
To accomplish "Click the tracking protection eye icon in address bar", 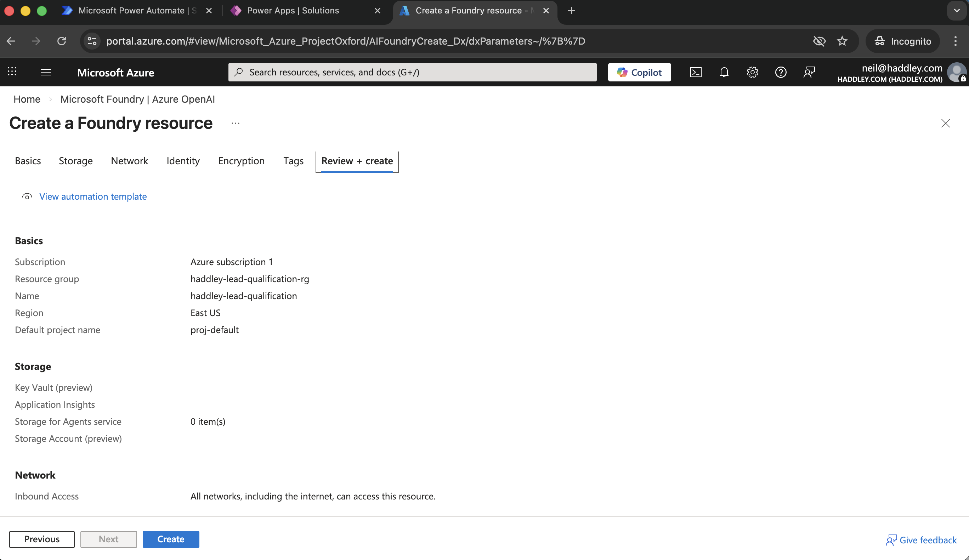I will pos(819,41).
